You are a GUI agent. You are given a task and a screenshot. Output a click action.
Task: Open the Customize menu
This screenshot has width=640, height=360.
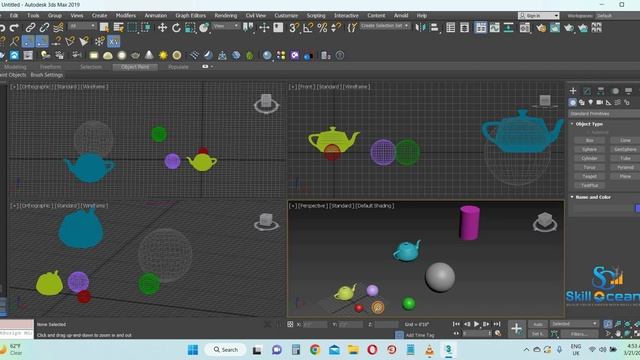point(286,16)
